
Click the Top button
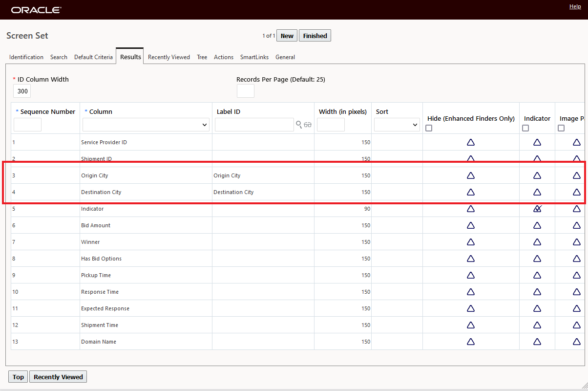click(x=18, y=377)
